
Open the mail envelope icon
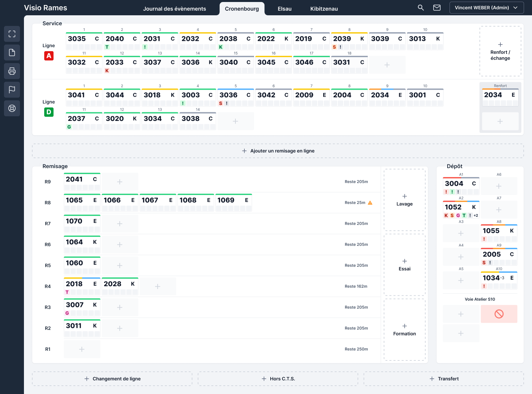coord(437,8)
